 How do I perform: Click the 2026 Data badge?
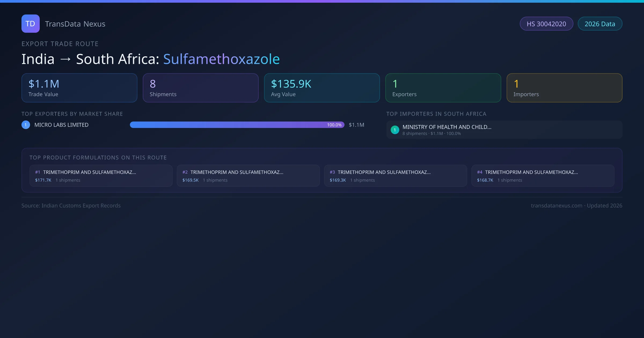point(600,24)
